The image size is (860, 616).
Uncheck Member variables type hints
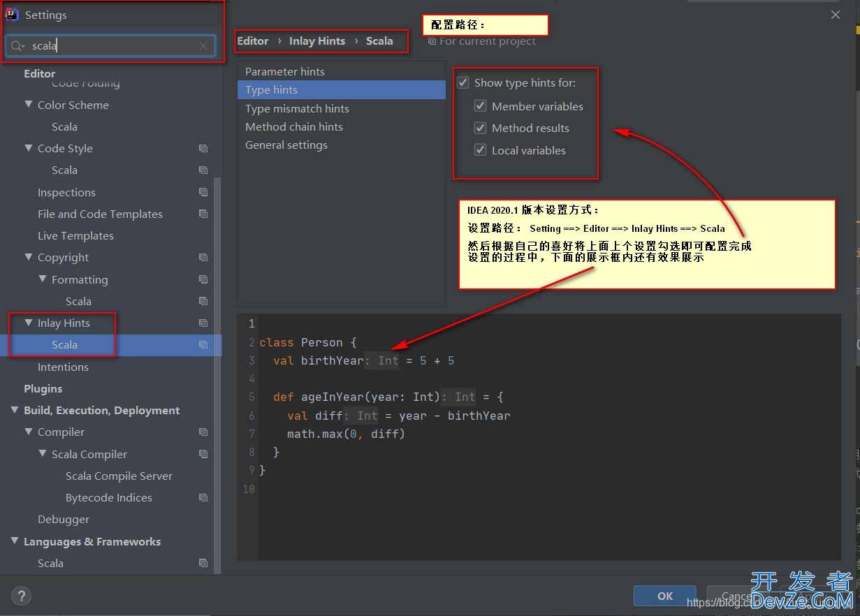click(x=480, y=106)
